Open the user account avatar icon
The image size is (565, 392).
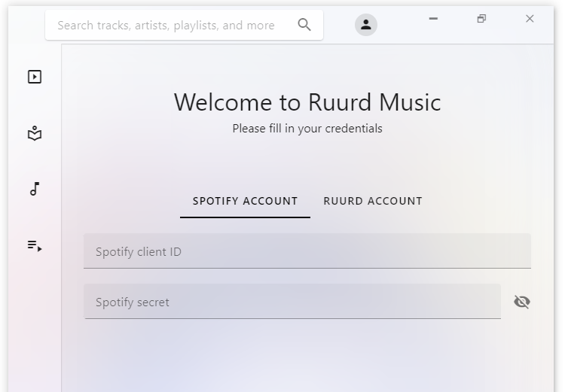(366, 25)
